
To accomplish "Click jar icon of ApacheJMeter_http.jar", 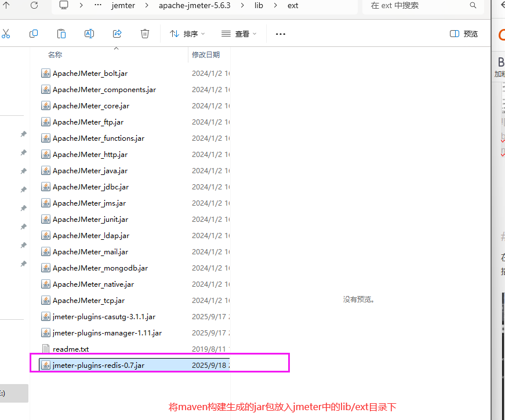I will coord(46,155).
